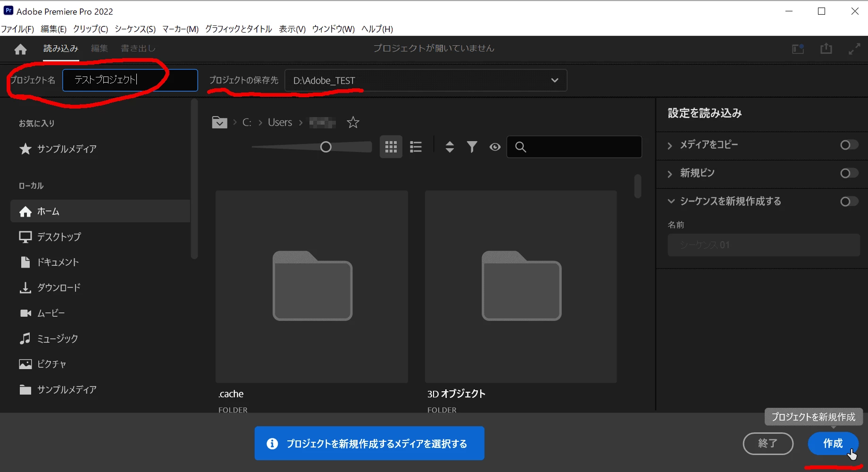Switch to the 読み込み tab
This screenshot has width=868, height=472.
[61, 48]
